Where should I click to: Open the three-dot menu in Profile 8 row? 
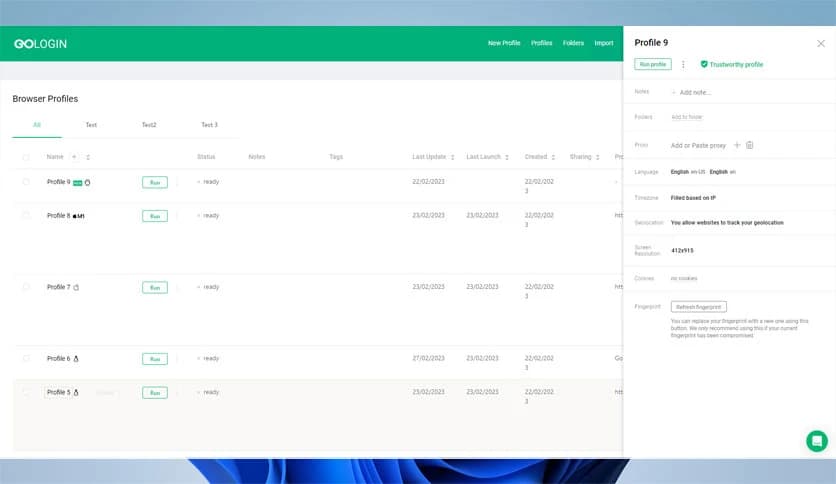[x=177, y=216]
